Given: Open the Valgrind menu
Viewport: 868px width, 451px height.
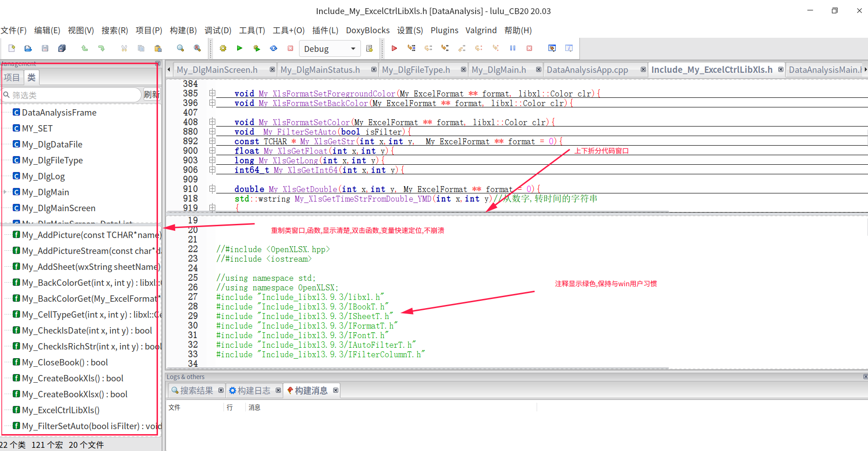Looking at the screenshot, I should (x=481, y=30).
